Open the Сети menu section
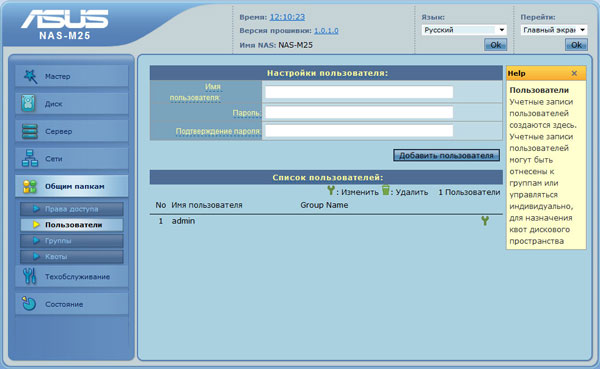 pos(72,158)
